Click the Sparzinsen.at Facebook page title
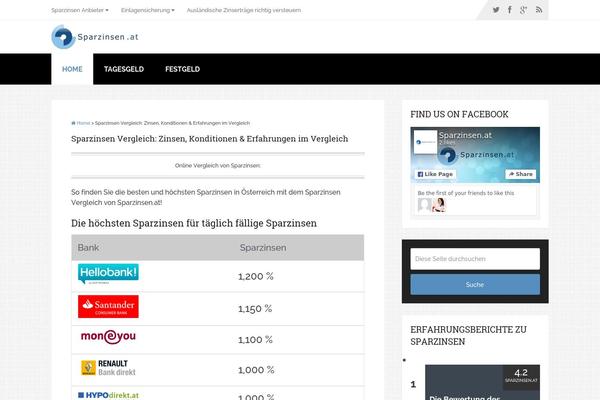Screen dimensions: 600x400 pyautogui.click(x=465, y=135)
